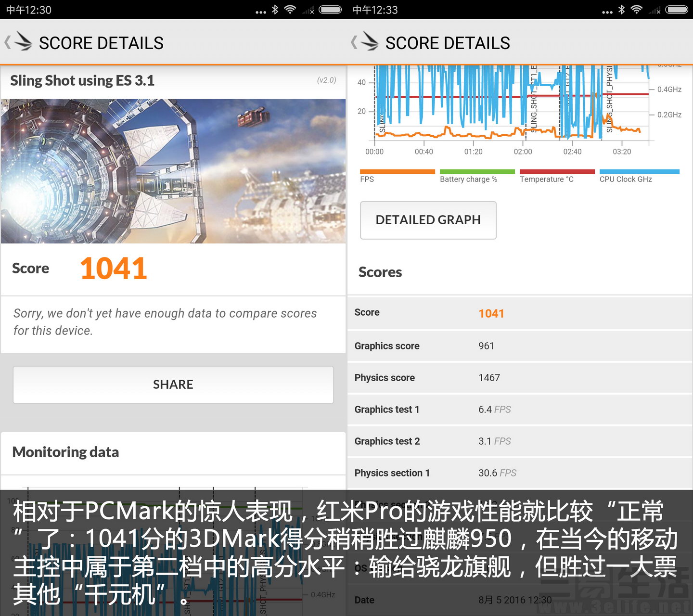Tap the back chevron on right SCORE DETAILS header
The width and height of the screenshot is (693, 616).
click(354, 42)
